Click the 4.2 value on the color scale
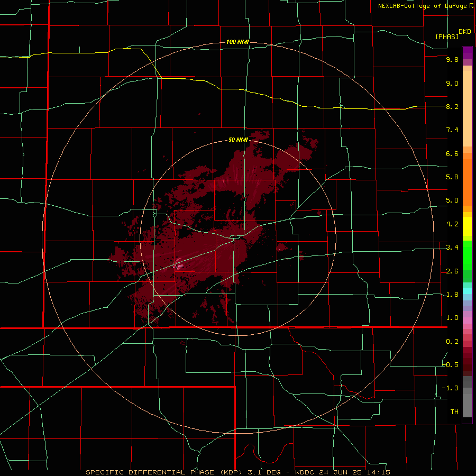The width and height of the screenshot is (476, 476). pos(452,224)
